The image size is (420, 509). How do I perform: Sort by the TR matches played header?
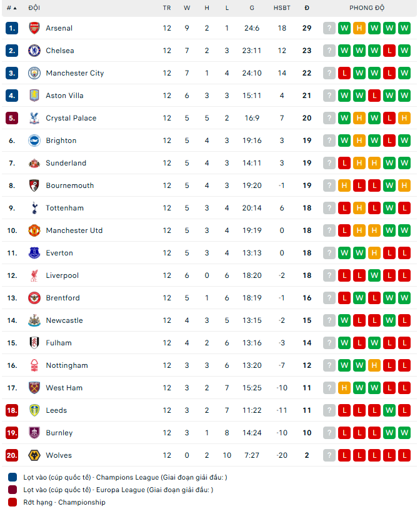pyautogui.click(x=167, y=8)
